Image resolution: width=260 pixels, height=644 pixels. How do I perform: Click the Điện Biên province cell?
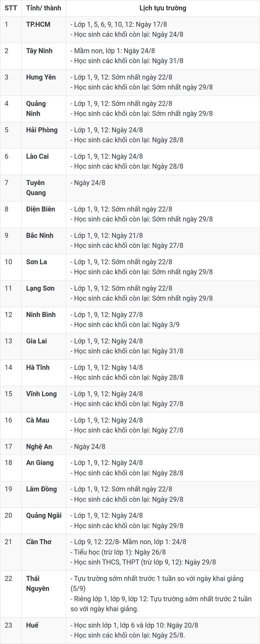click(x=44, y=214)
